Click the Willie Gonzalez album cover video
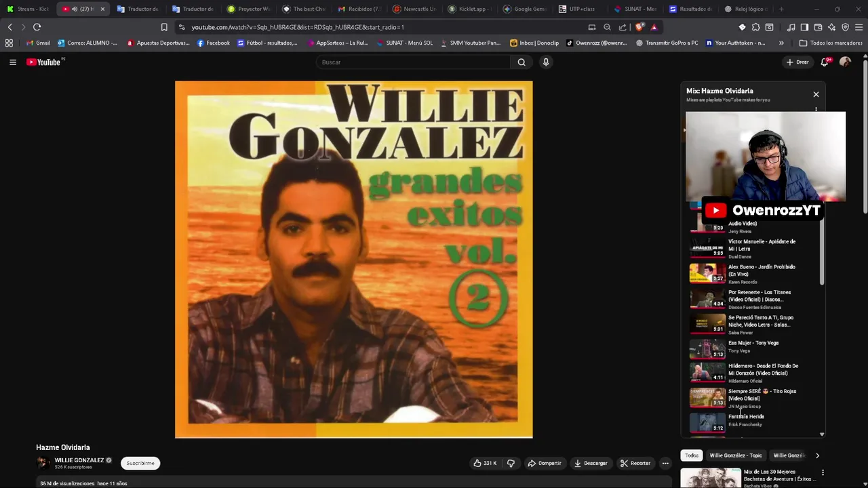868x488 pixels. click(x=353, y=260)
